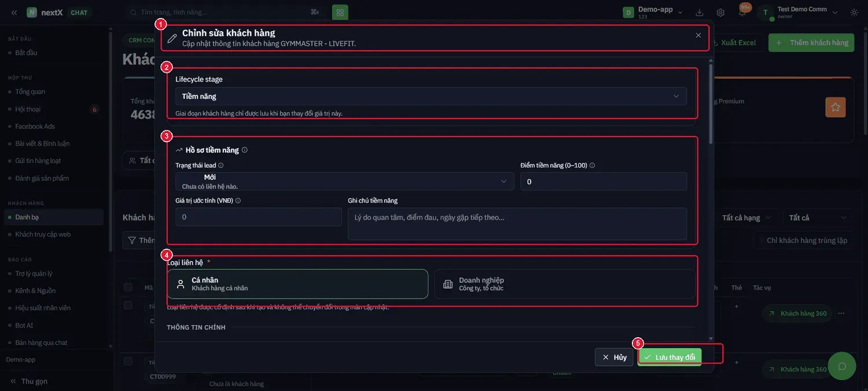The width and height of the screenshot is (868, 391).
Task: Open the Tất cả hạng filter dropdown
Action: (746, 217)
